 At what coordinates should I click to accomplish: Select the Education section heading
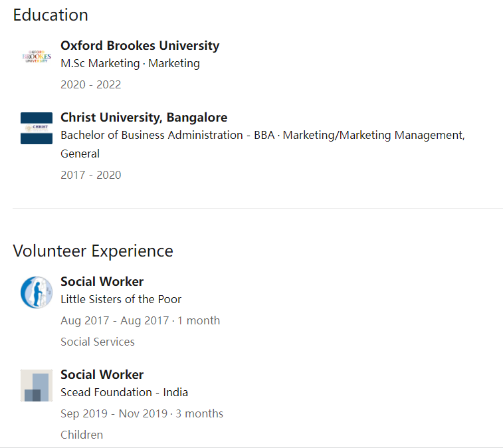point(50,15)
